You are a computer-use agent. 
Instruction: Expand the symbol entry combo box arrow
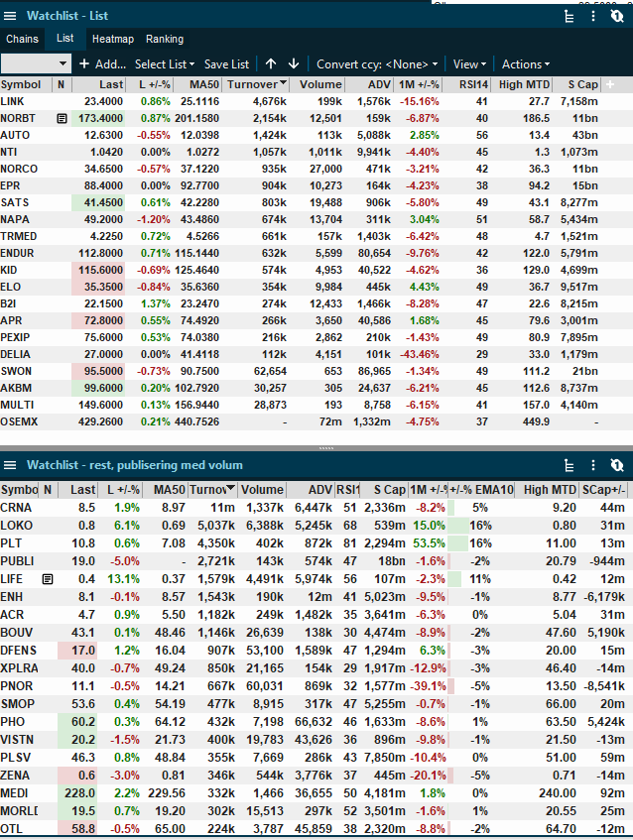(x=63, y=63)
